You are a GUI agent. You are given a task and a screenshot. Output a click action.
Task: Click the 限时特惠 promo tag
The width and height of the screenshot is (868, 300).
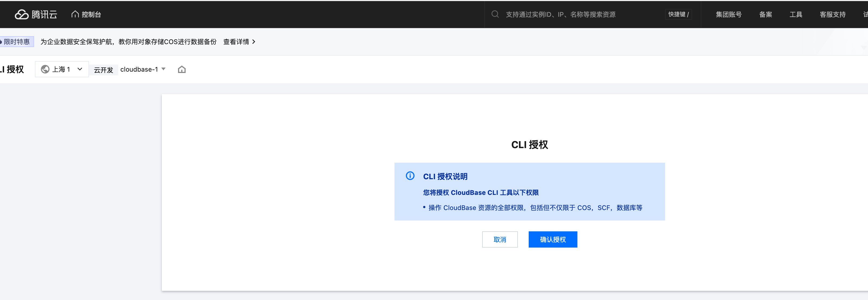point(17,42)
